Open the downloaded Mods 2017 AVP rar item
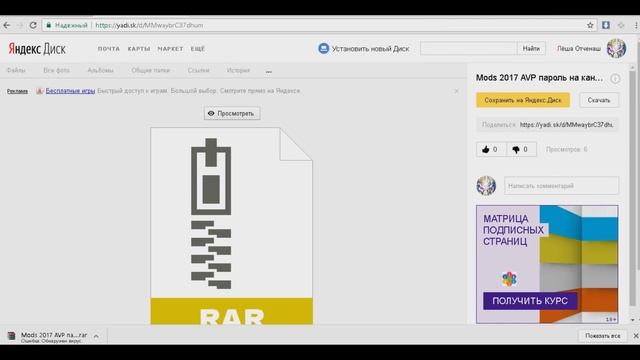Viewport: 640px width, 360px height. pyautogui.click(x=48, y=336)
